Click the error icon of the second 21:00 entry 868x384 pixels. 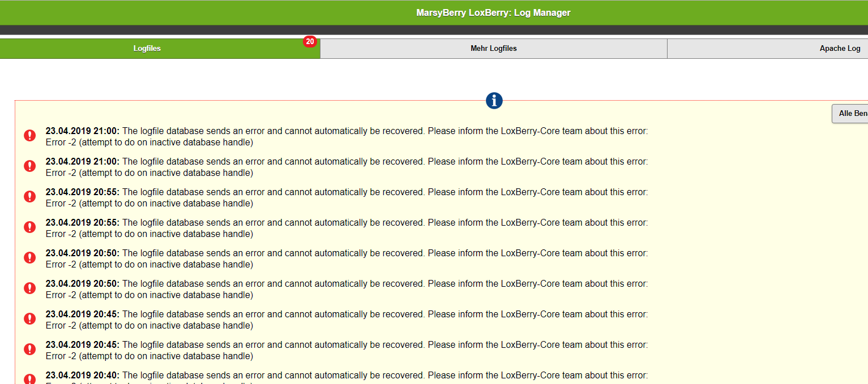pyautogui.click(x=30, y=166)
